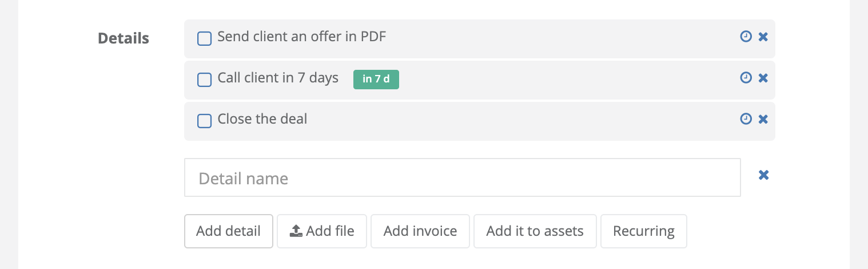
Task: Choose Add it to assets
Action: click(535, 231)
